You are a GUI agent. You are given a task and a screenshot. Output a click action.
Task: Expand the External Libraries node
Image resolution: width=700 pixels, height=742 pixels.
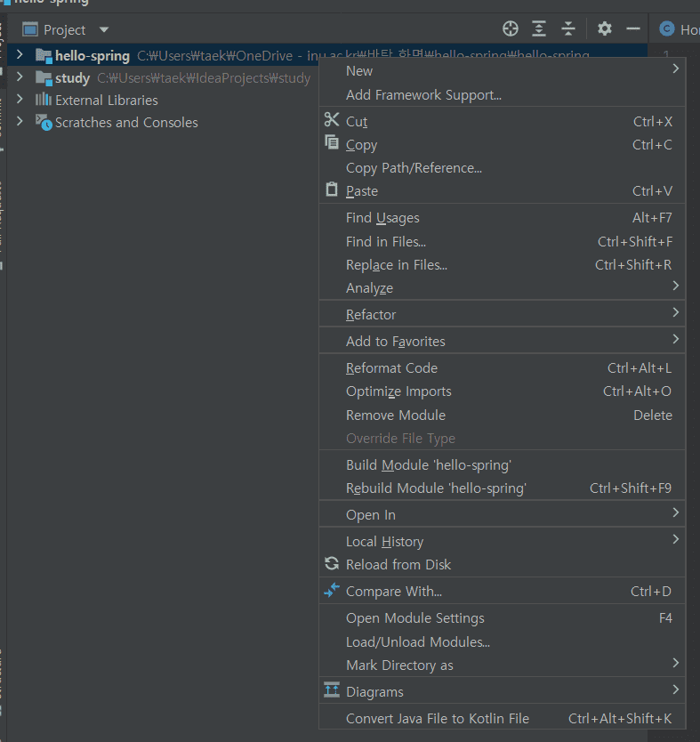click(x=20, y=99)
